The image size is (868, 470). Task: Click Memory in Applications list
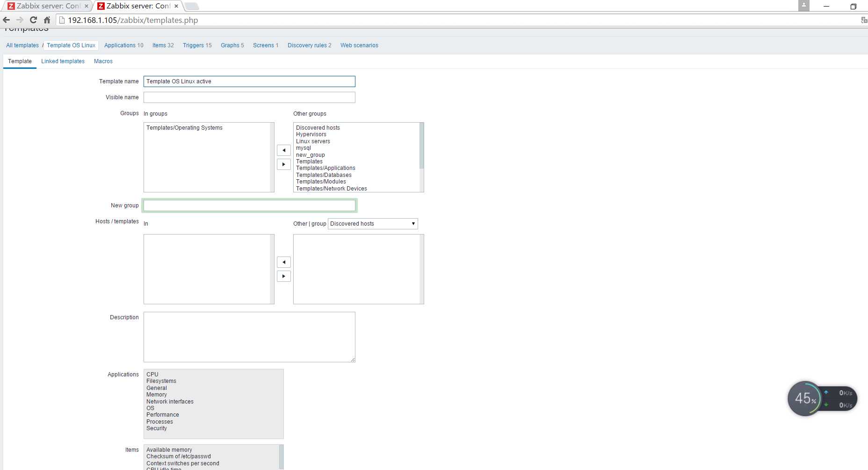156,395
